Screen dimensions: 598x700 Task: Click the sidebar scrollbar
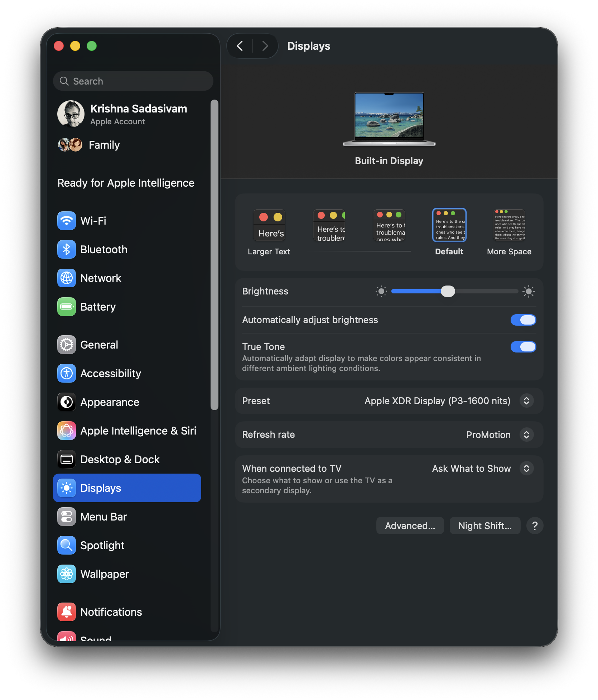click(214, 255)
